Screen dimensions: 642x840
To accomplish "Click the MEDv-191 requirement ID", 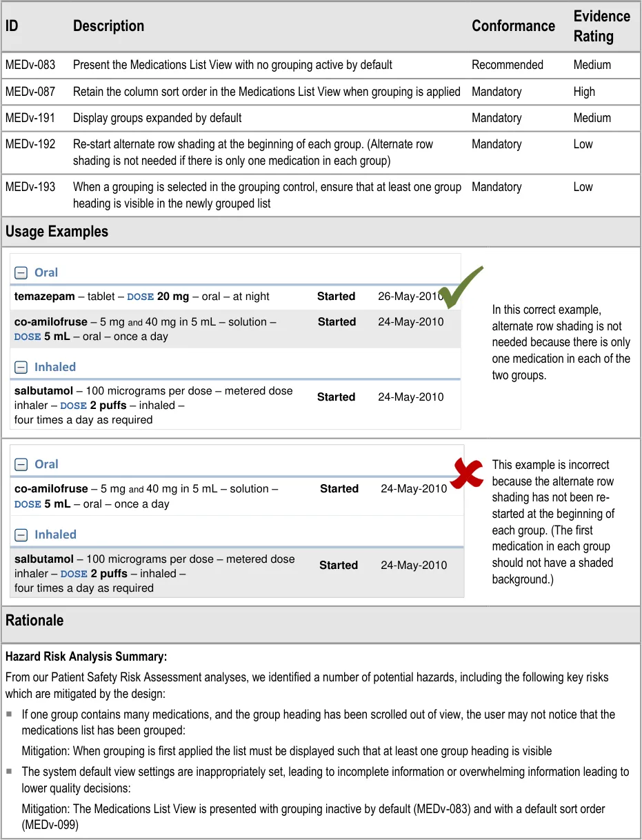I will click(30, 118).
